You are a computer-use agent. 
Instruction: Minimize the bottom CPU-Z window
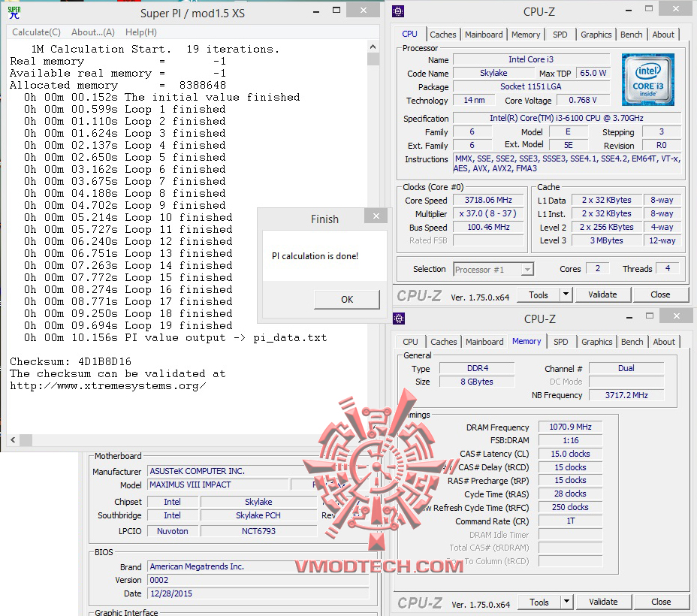[629, 317]
